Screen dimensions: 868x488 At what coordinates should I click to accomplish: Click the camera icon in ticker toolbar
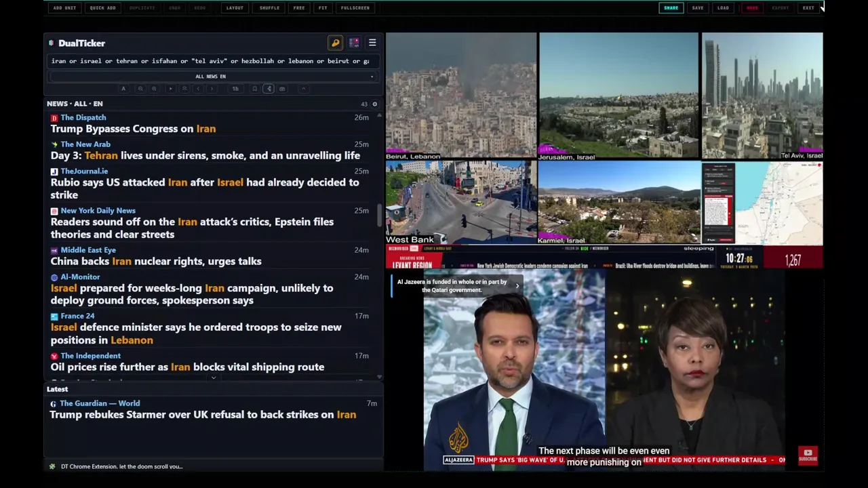pyautogui.click(x=282, y=89)
